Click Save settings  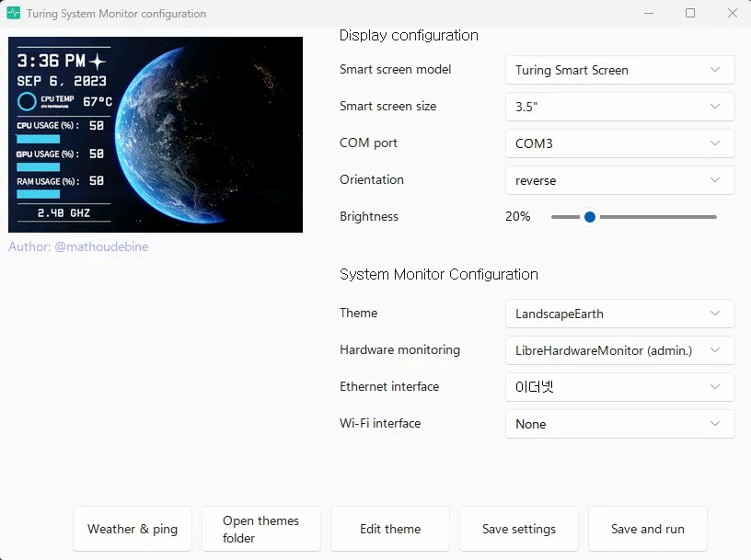coord(519,529)
